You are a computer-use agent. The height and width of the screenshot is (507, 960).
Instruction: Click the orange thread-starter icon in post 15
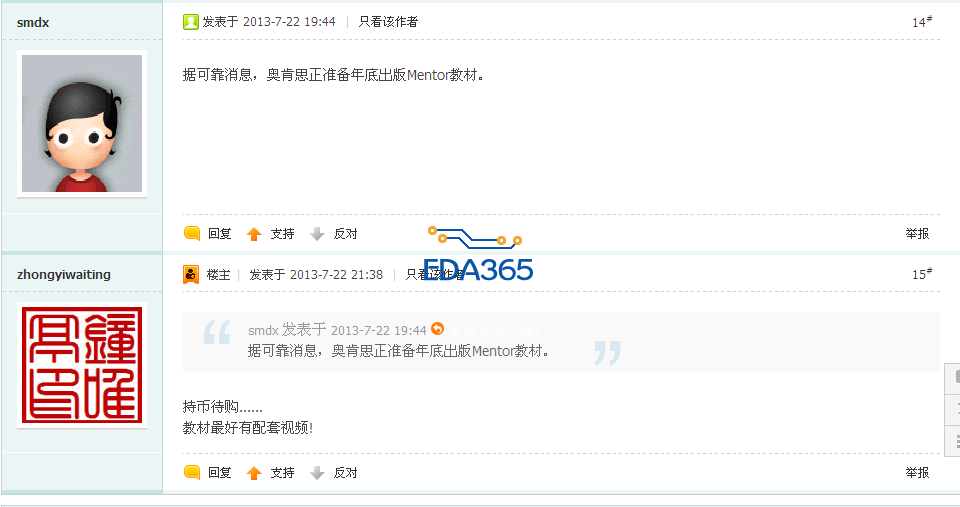pyautogui.click(x=191, y=274)
